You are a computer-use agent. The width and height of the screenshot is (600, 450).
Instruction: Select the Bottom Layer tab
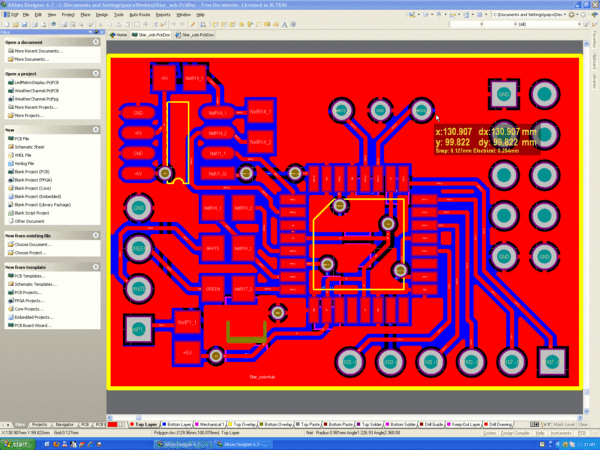(177, 424)
